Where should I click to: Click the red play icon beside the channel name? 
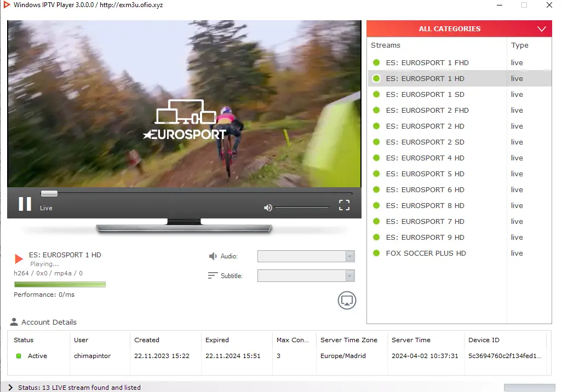pyautogui.click(x=19, y=259)
